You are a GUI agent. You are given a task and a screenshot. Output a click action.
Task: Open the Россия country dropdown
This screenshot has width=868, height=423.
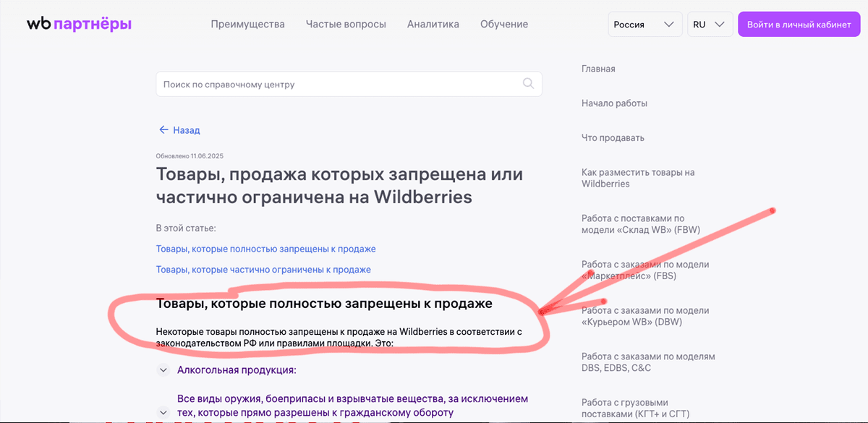(645, 24)
